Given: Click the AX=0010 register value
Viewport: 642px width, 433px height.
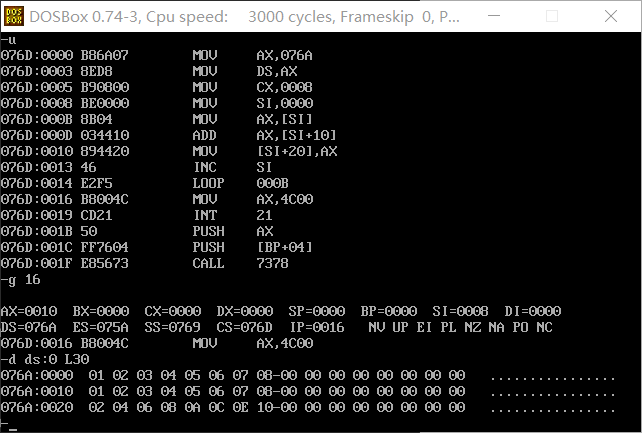Looking at the screenshot, I should pos(29,311).
